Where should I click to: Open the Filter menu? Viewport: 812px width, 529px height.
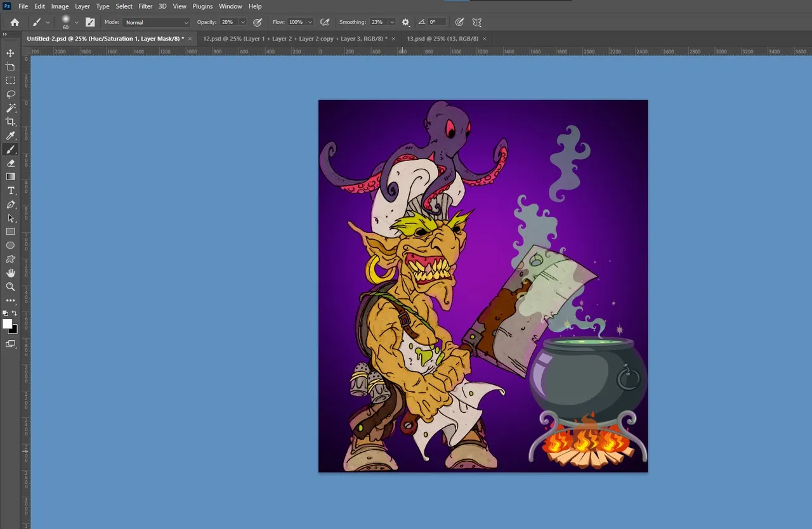point(145,6)
